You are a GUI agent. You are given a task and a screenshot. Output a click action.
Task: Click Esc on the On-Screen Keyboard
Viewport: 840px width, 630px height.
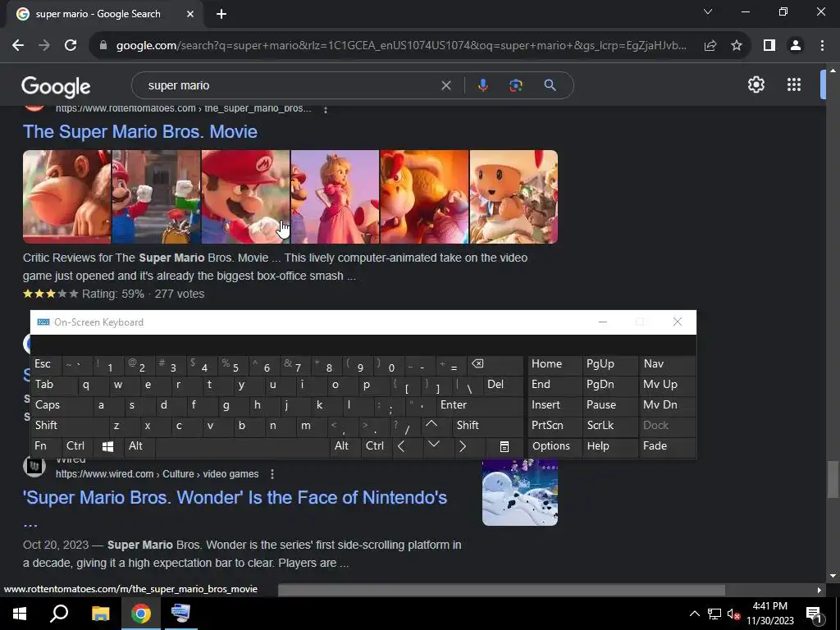(46, 364)
